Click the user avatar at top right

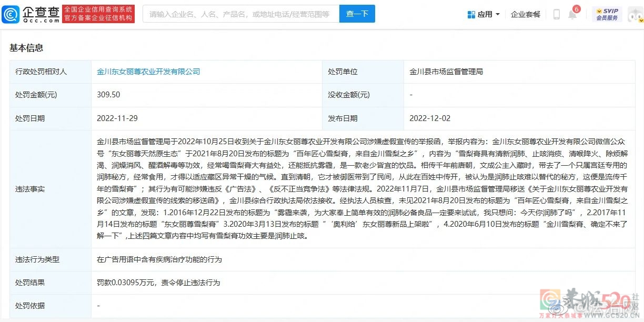(635, 15)
